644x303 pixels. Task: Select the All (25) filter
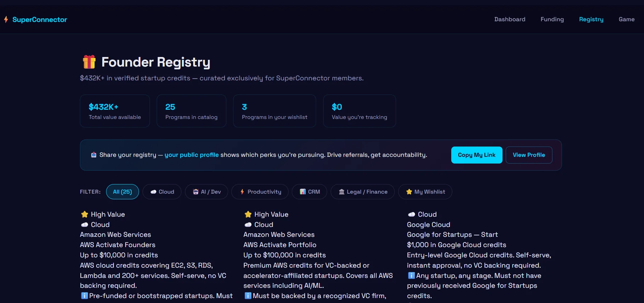tap(122, 192)
